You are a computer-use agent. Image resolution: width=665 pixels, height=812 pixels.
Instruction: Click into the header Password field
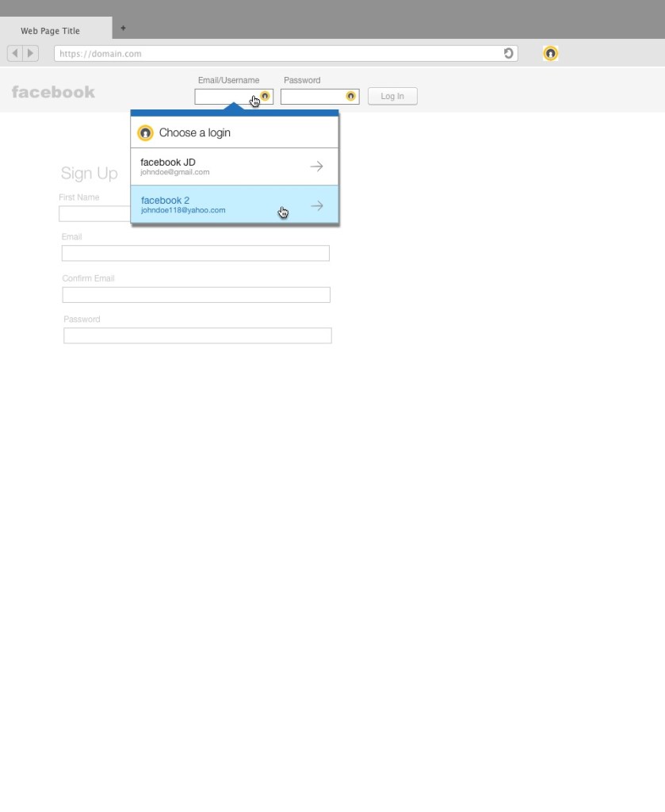[x=311, y=97]
